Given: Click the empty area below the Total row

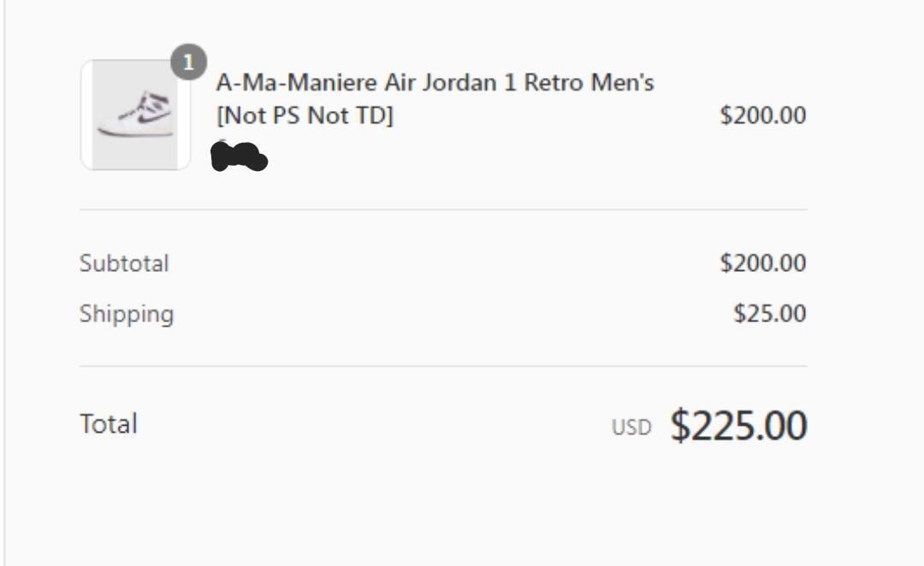Looking at the screenshot, I should coord(443,504).
